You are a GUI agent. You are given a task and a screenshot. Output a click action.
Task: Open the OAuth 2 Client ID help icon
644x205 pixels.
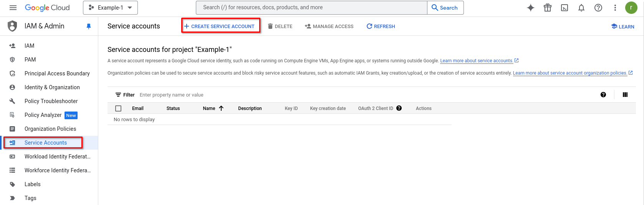click(399, 108)
